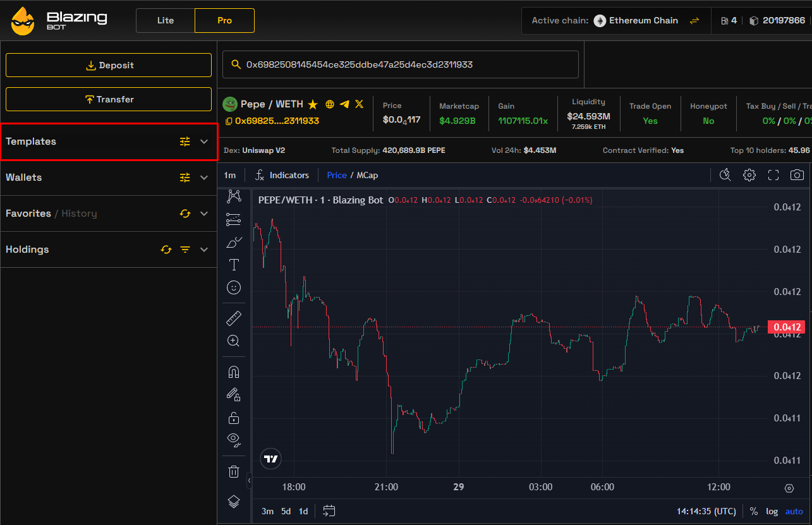Open chart settings gear icon
The image size is (812, 525).
(x=749, y=175)
